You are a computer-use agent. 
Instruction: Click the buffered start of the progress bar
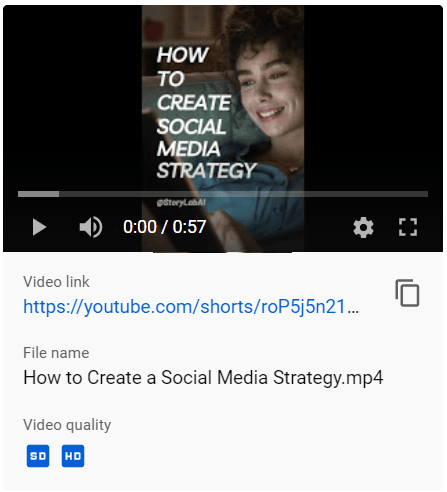tap(38, 194)
